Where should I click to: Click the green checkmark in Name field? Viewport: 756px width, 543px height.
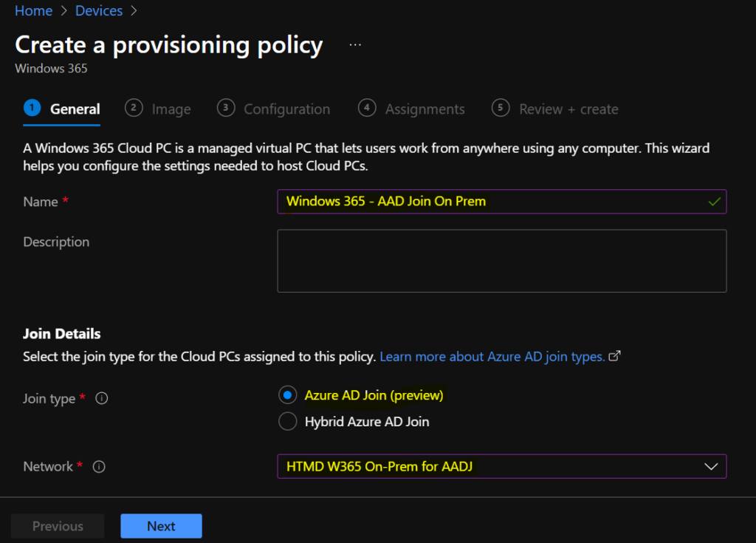pos(715,201)
